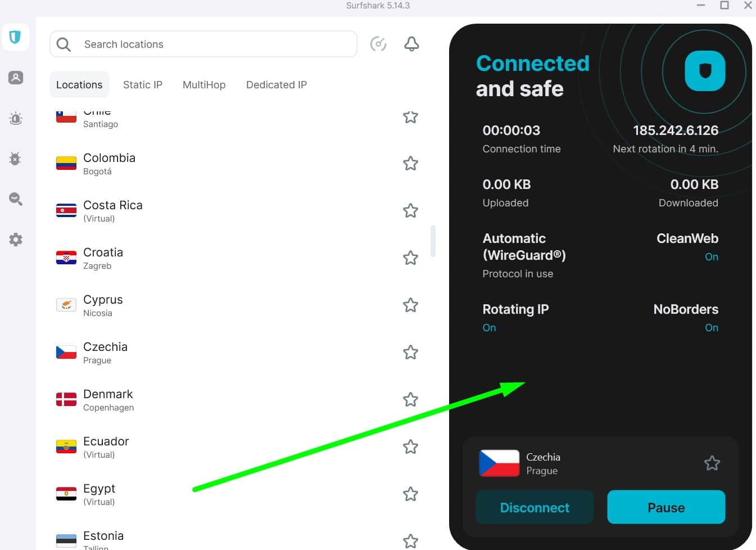Viewport: 756px width, 550px height.
Task: Click Automatic (WireGuard®) protocol text
Action: click(524, 247)
